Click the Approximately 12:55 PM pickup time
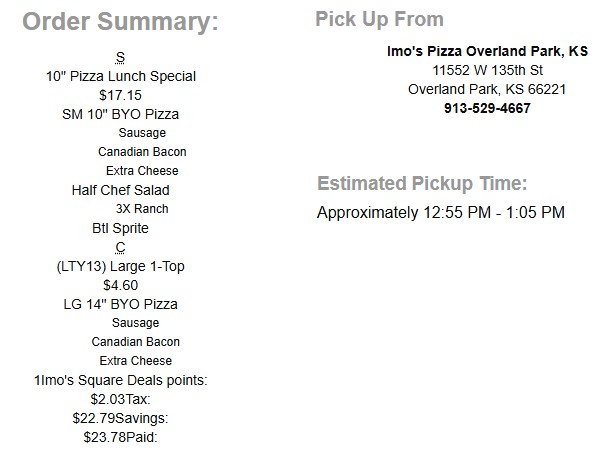Screen dimensions: 608x455 pos(440,212)
